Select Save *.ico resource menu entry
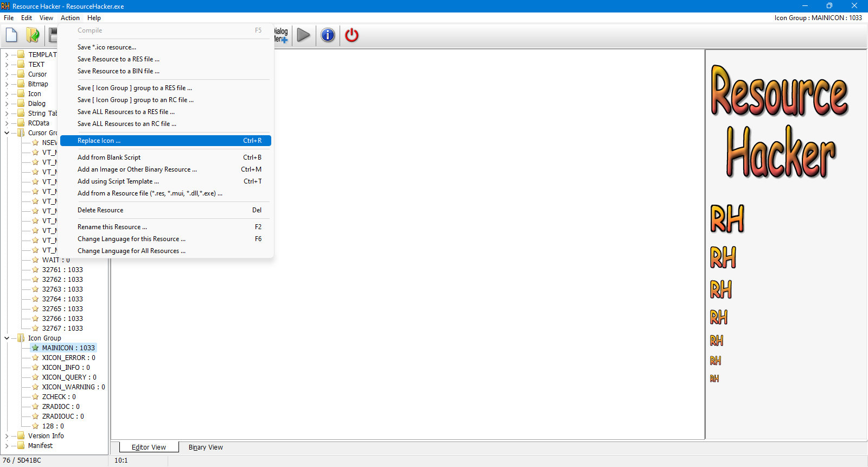 (x=165, y=47)
